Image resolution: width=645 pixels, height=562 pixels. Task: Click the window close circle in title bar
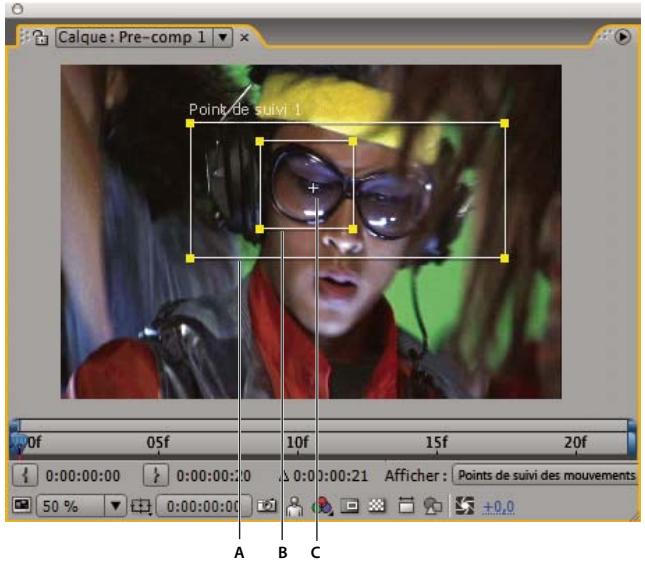point(17,9)
